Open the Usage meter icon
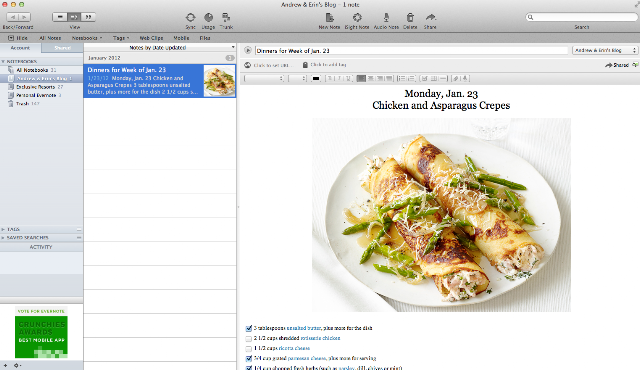640x370 pixels. click(209, 18)
